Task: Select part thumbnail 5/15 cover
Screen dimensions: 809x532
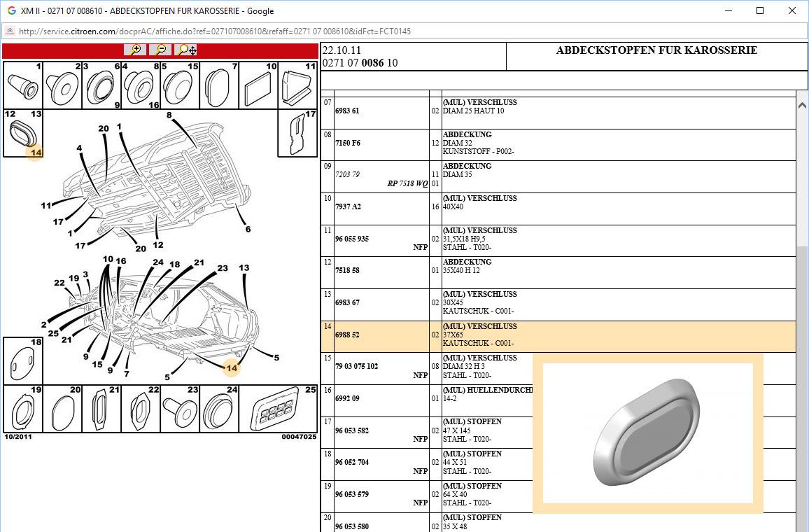Action: click(x=180, y=85)
